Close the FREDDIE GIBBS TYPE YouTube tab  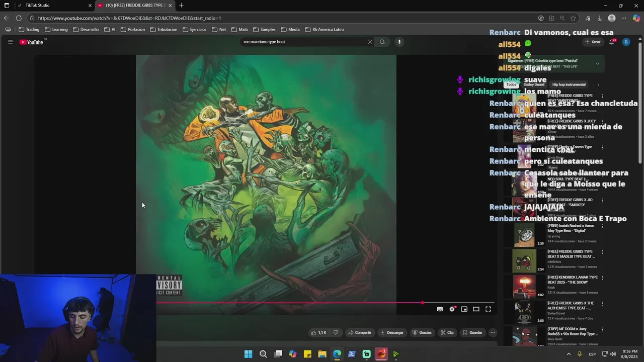coord(170,6)
